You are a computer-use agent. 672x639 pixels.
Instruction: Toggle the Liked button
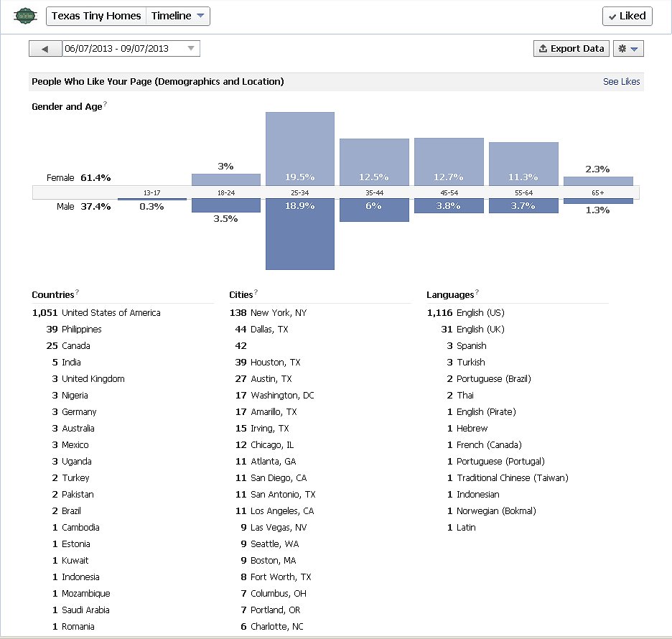click(627, 16)
